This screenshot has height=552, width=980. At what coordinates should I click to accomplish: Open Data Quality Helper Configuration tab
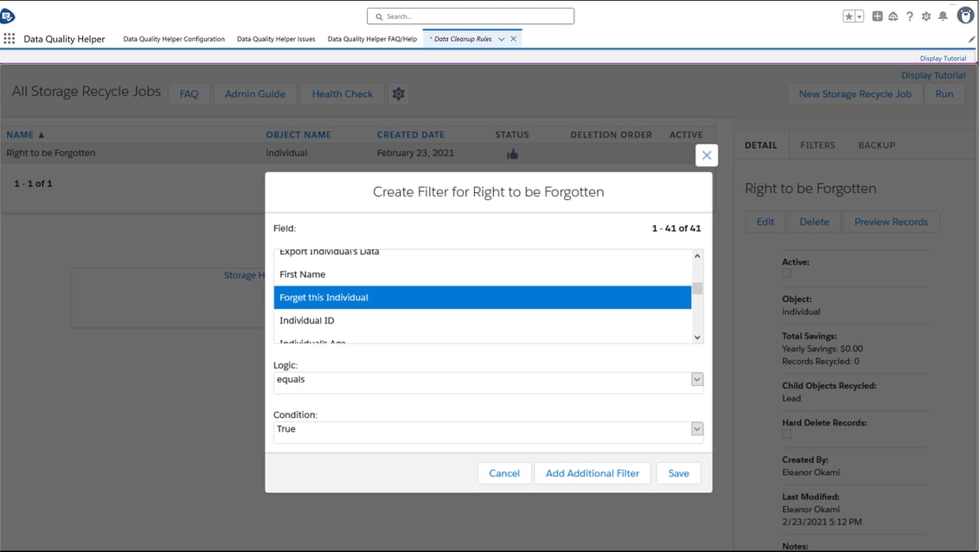click(x=174, y=39)
